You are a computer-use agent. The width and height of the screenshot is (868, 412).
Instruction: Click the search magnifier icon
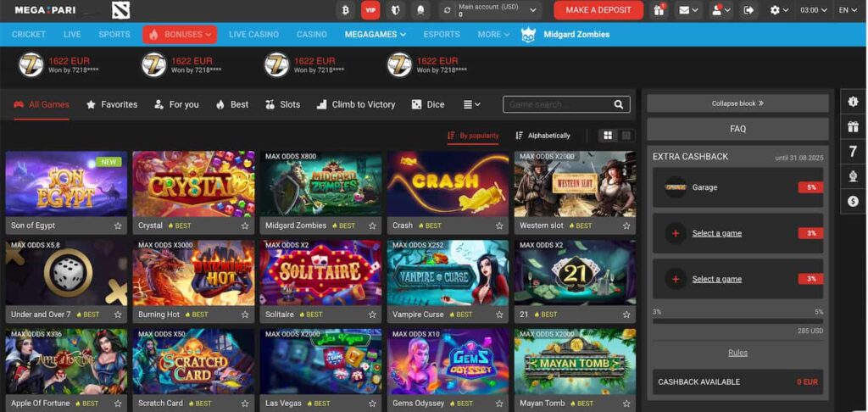coord(618,104)
